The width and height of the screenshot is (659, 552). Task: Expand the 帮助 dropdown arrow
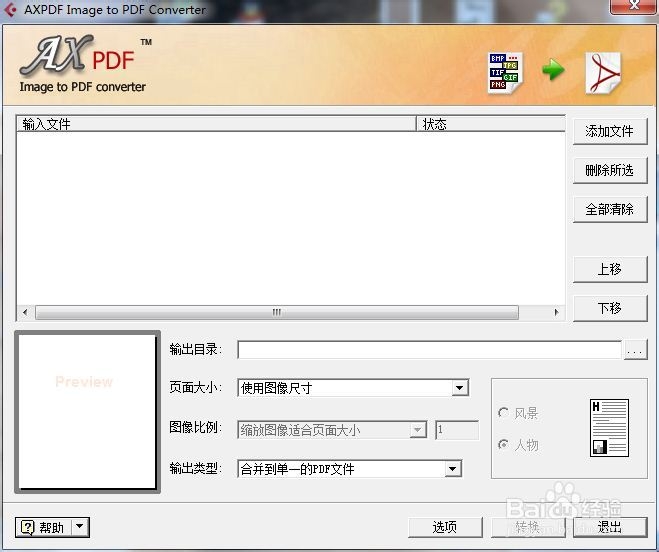point(80,527)
